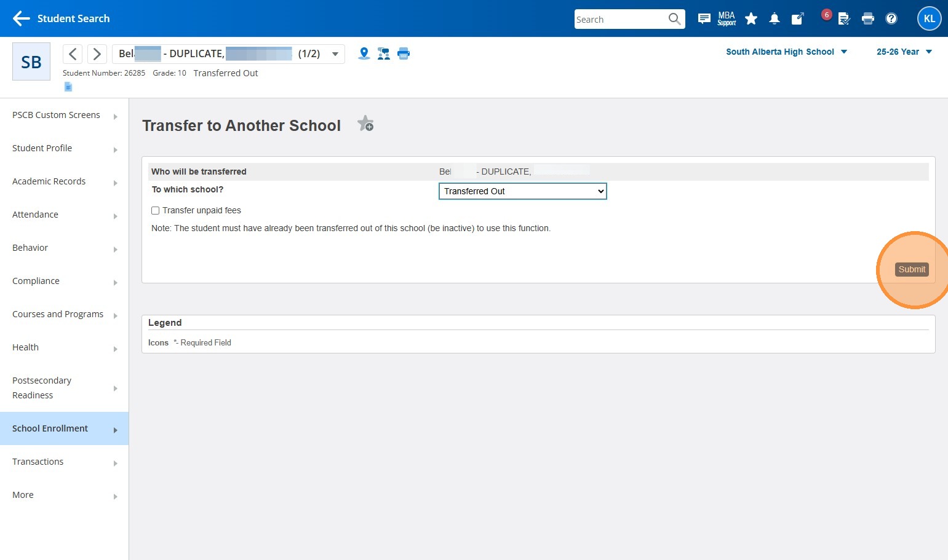Click the print icon beside student name
This screenshot has height=560, width=948.
[x=404, y=53]
